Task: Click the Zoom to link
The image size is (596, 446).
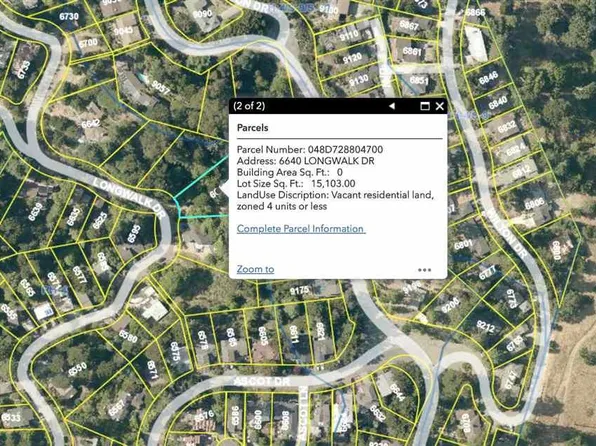Action: (x=255, y=269)
